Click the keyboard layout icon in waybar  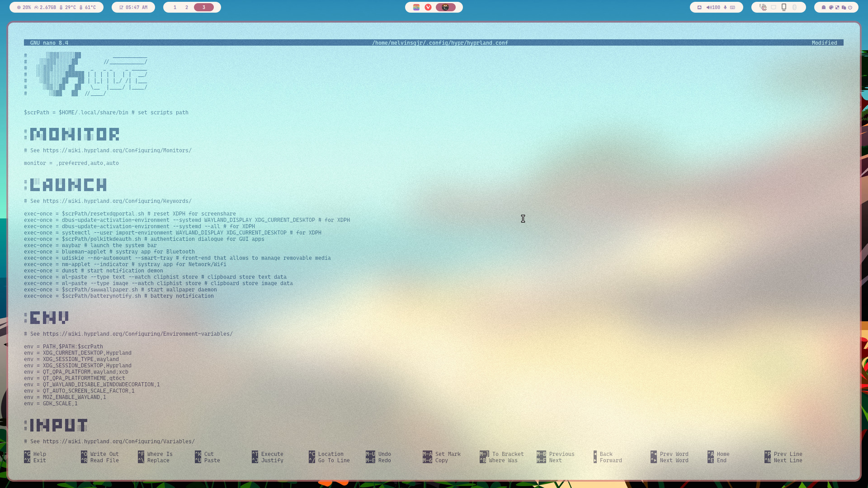coord(732,7)
